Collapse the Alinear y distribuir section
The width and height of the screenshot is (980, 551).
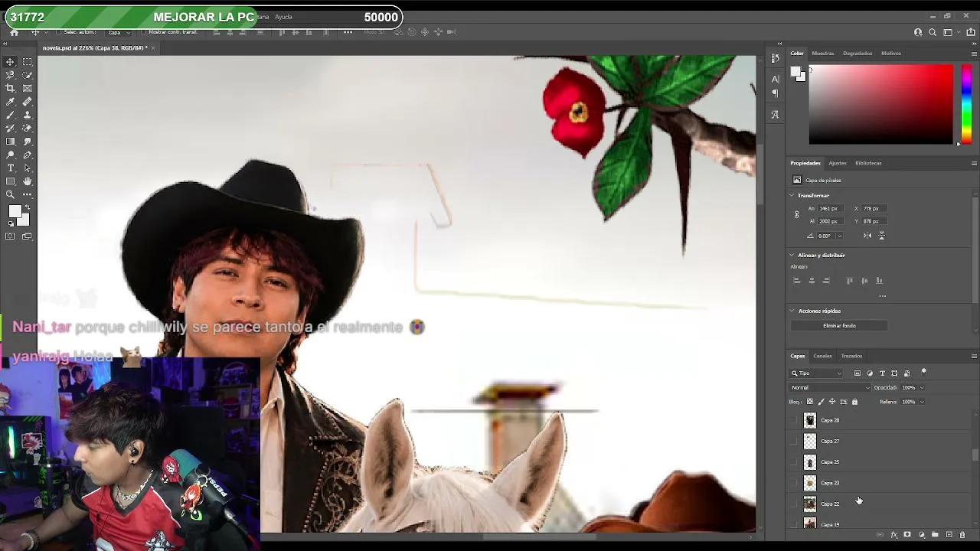click(792, 256)
